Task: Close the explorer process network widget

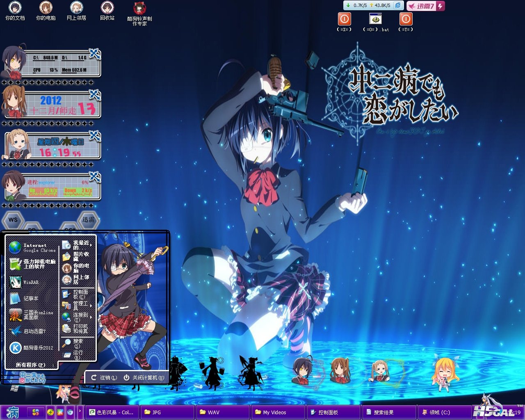Action: tap(95, 177)
